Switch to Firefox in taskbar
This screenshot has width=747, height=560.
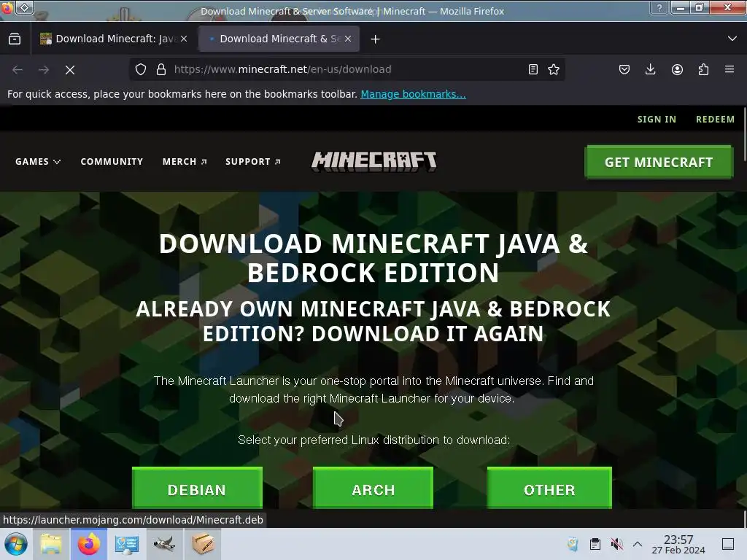pos(89,544)
